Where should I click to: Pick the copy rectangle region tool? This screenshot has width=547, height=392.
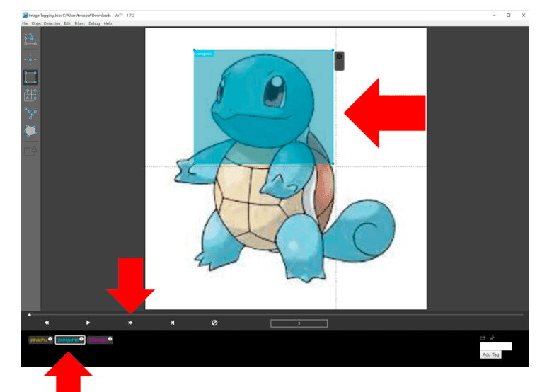(x=30, y=95)
